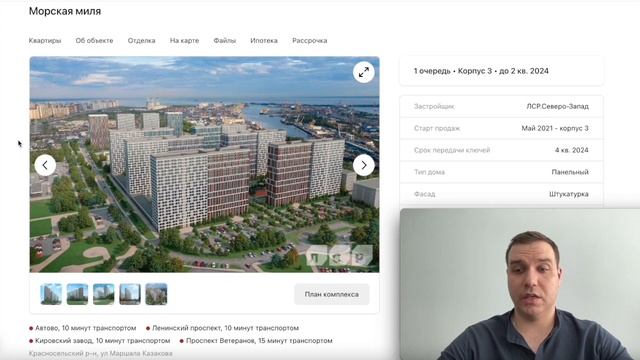Switch to the Ипотека tab
This screenshot has width=640, height=360.
[264, 40]
